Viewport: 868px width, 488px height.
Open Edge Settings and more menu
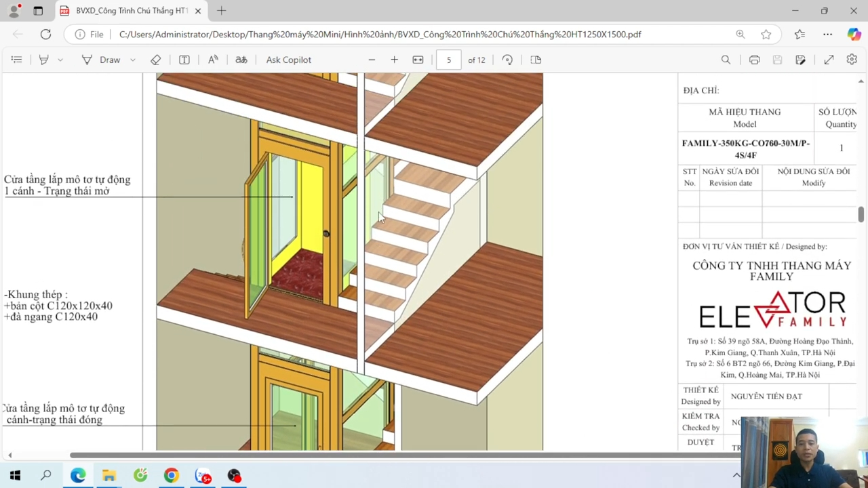(827, 34)
